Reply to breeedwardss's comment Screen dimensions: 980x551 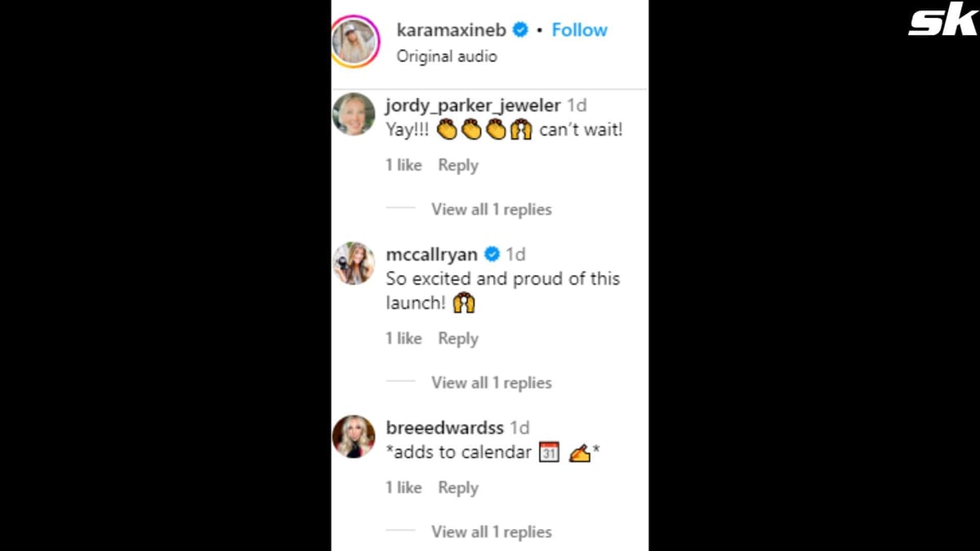click(x=457, y=488)
